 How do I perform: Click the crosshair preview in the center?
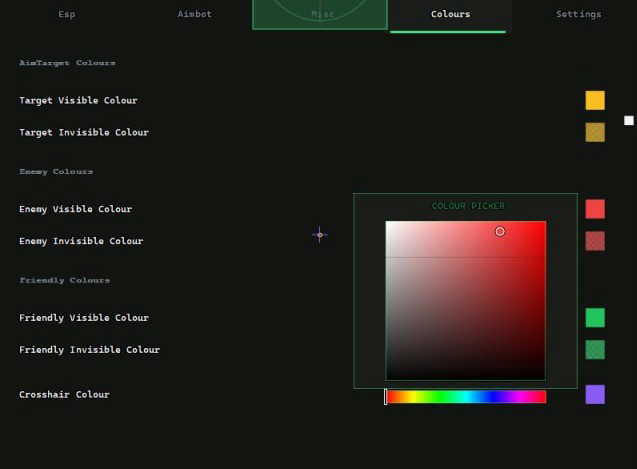point(320,235)
